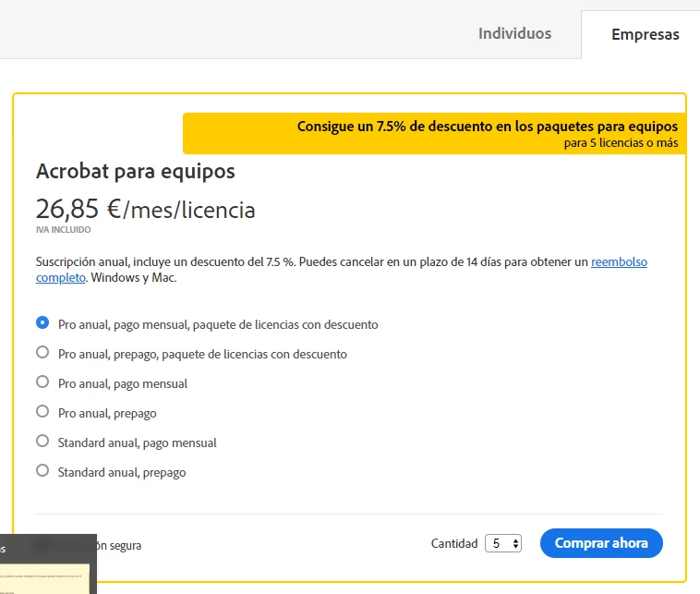Switch to the Empresas tab

646,34
